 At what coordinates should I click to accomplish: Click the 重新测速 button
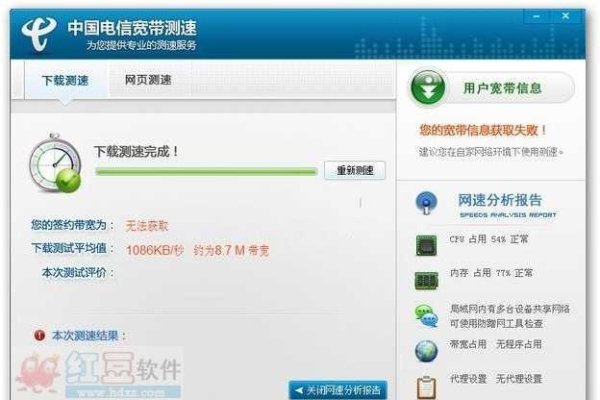(355, 170)
